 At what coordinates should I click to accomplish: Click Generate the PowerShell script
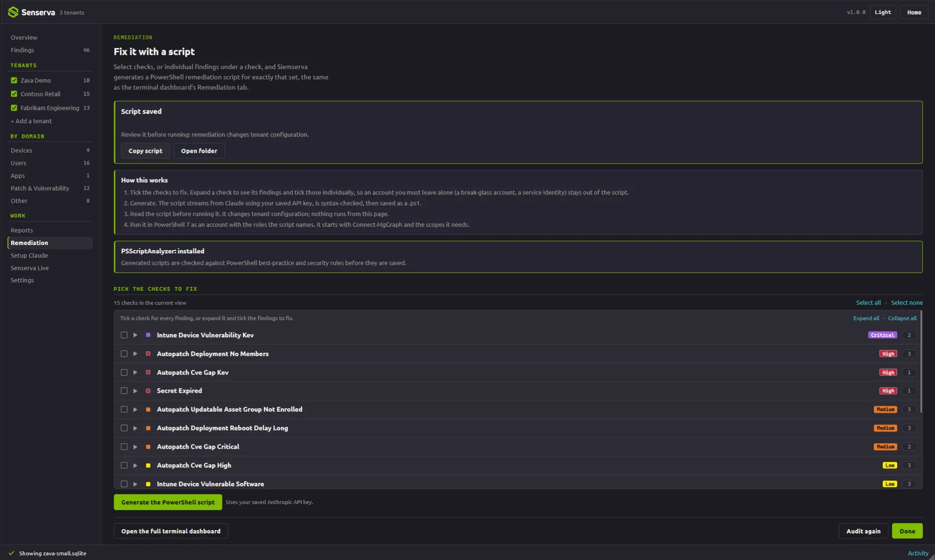[x=168, y=503]
